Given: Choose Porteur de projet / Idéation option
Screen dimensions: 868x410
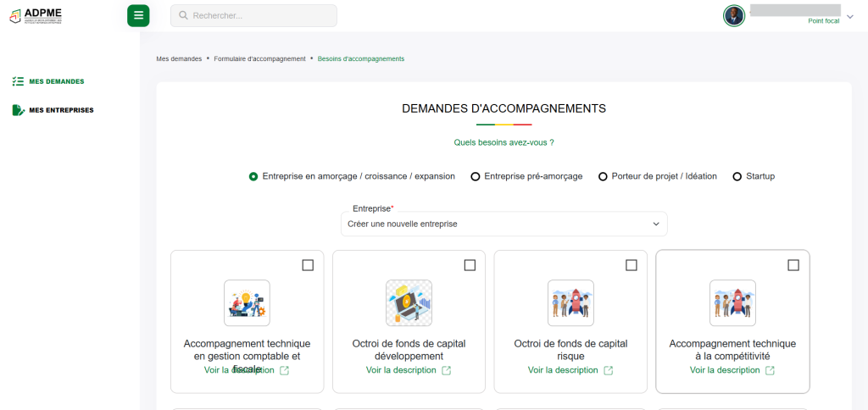Looking at the screenshot, I should coord(604,176).
